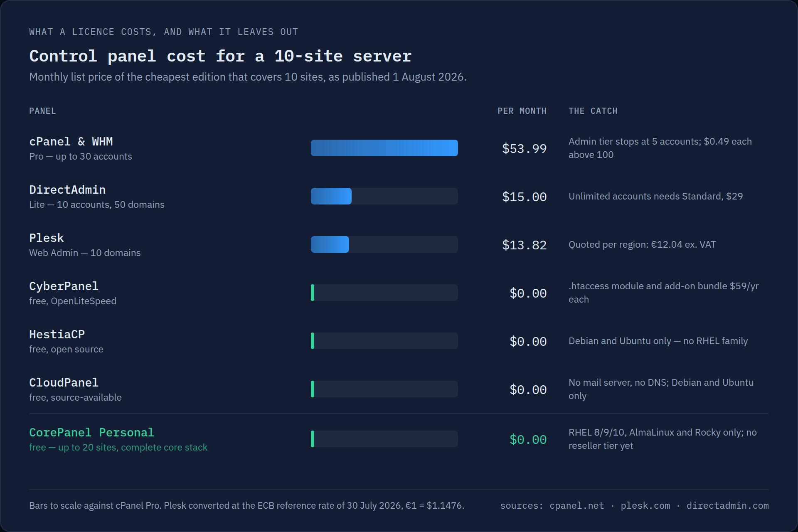Image resolution: width=798 pixels, height=532 pixels.
Task: Click the subtitle about monthly list price
Action: coord(248,77)
